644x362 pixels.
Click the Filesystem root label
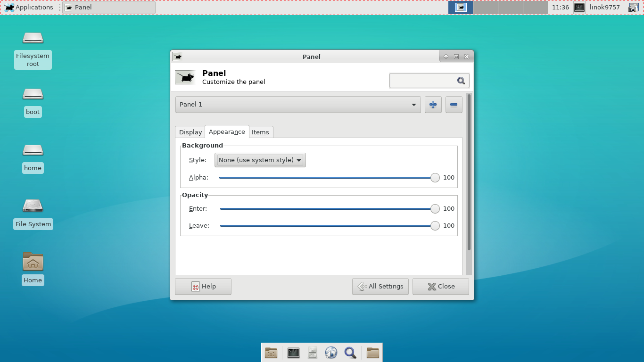(x=33, y=60)
